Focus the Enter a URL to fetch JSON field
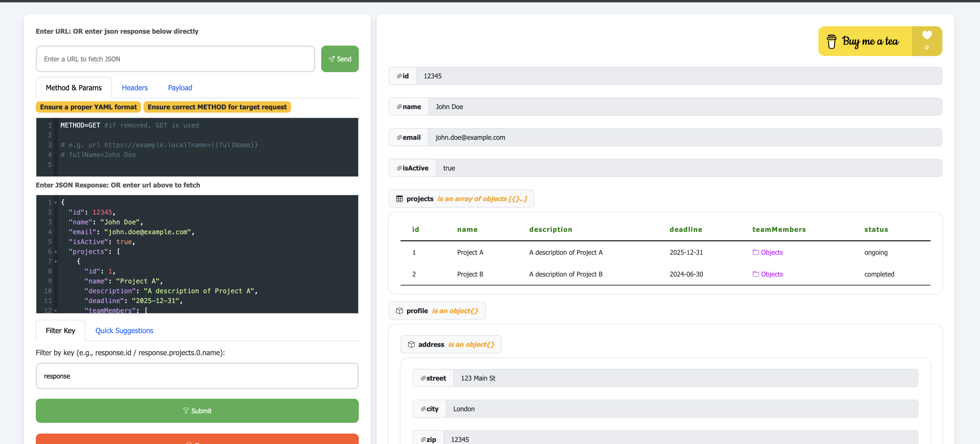The width and height of the screenshot is (980, 444). pos(175,59)
